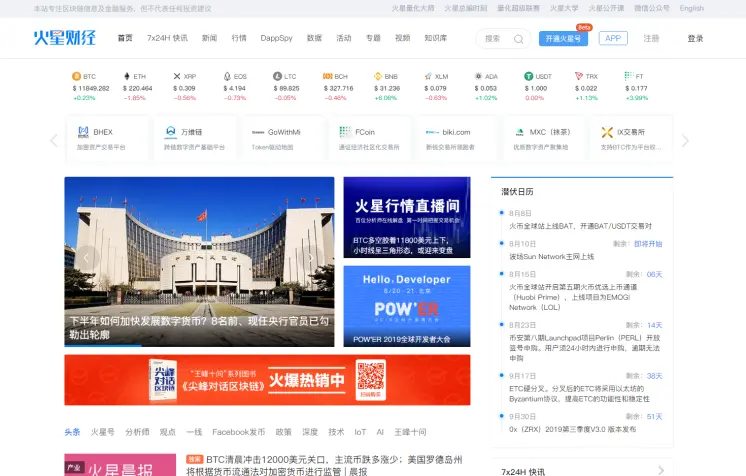Open the 视频 nav item
Image resolution: width=746 pixels, height=476 pixels.
(402, 38)
